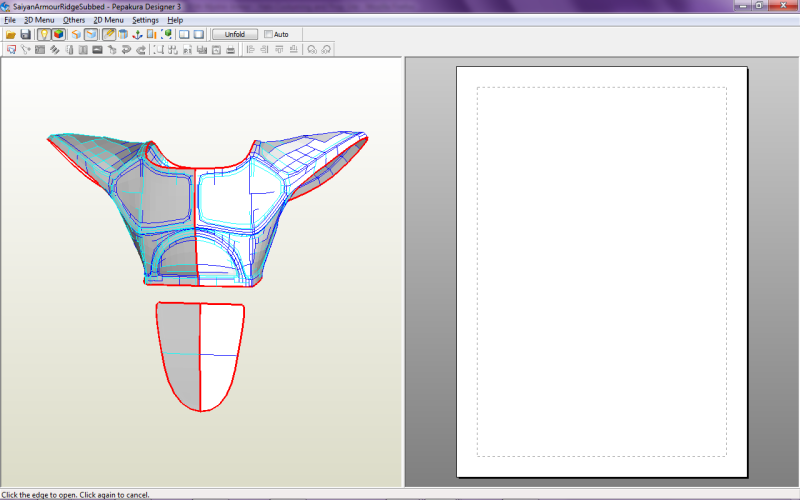The height and width of the screenshot is (500, 800).
Task: Click the green cube fit-view icon
Action: pyautogui.click(x=166, y=35)
